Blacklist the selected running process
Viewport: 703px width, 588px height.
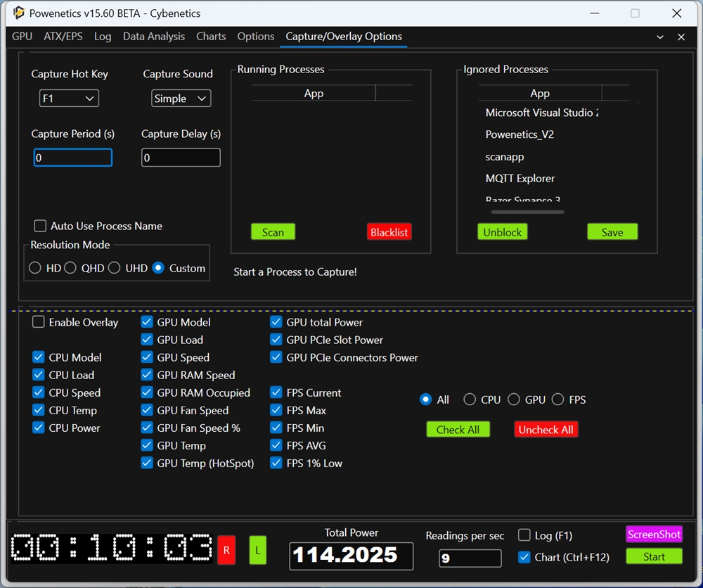click(x=389, y=232)
